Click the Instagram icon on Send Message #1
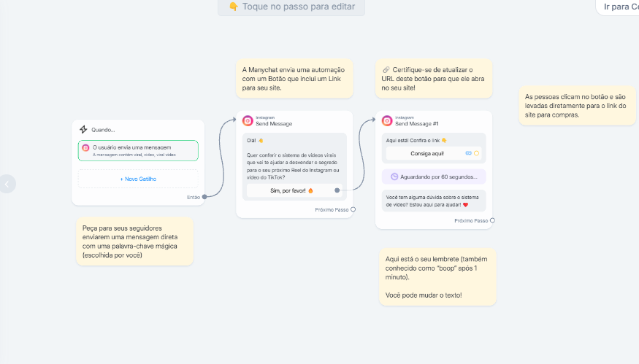Image resolution: width=639 pixels, height=364 pixels. [x=387, y=121]
